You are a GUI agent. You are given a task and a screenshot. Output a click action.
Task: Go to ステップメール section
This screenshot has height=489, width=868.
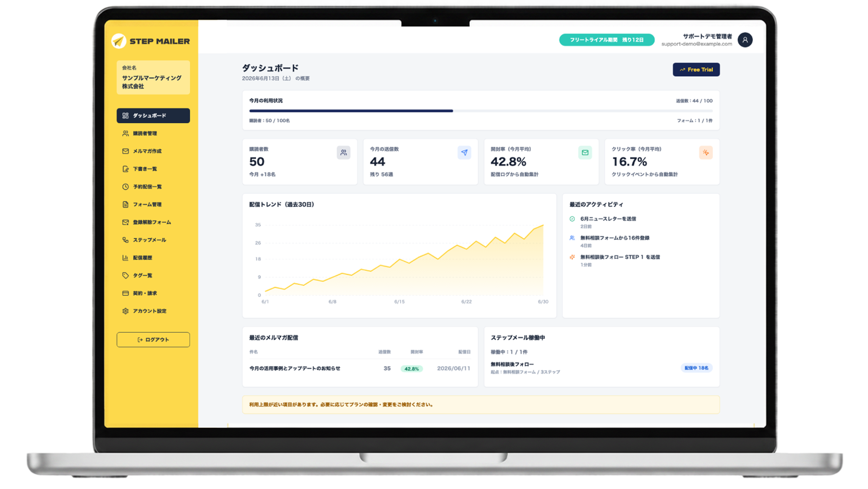[x=153, y=240]
